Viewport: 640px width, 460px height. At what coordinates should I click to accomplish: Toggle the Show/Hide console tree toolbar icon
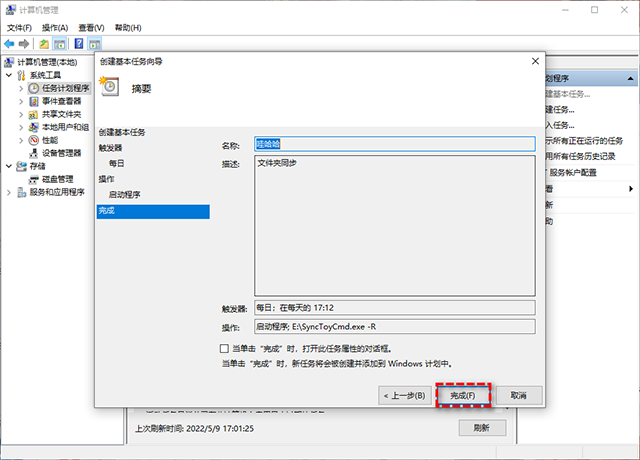pos(60,44)
